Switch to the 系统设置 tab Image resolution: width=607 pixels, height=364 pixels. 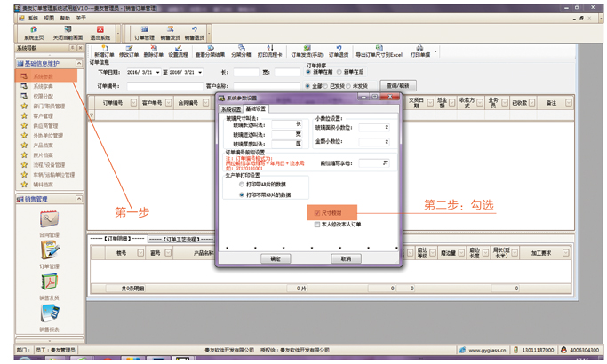[231, 109]
